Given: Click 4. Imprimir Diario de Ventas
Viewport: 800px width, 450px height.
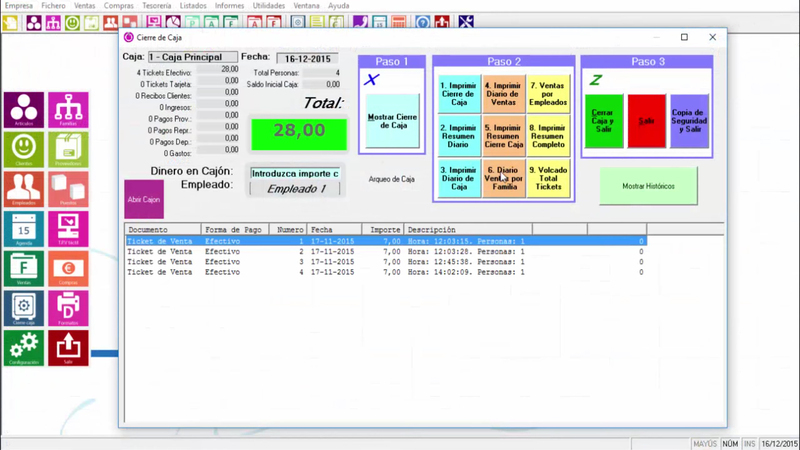Looking at the screenshot, I should (504, 94).
